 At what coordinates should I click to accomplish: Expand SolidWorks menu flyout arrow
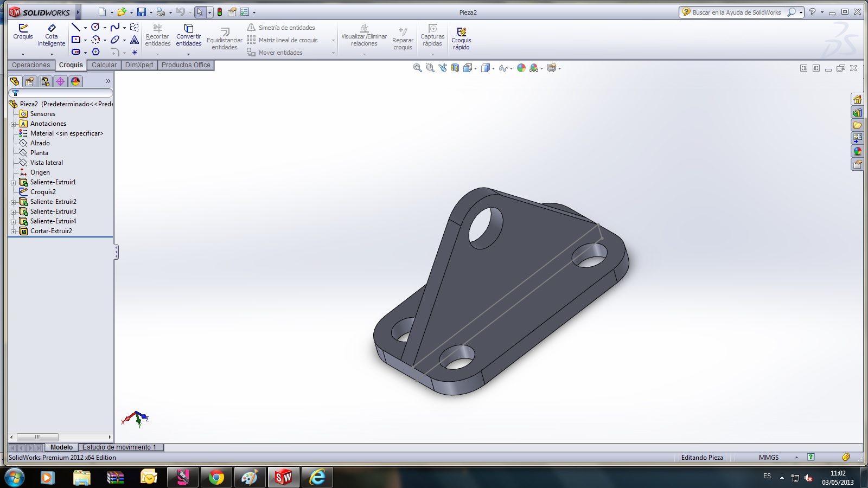coord(78,12)
